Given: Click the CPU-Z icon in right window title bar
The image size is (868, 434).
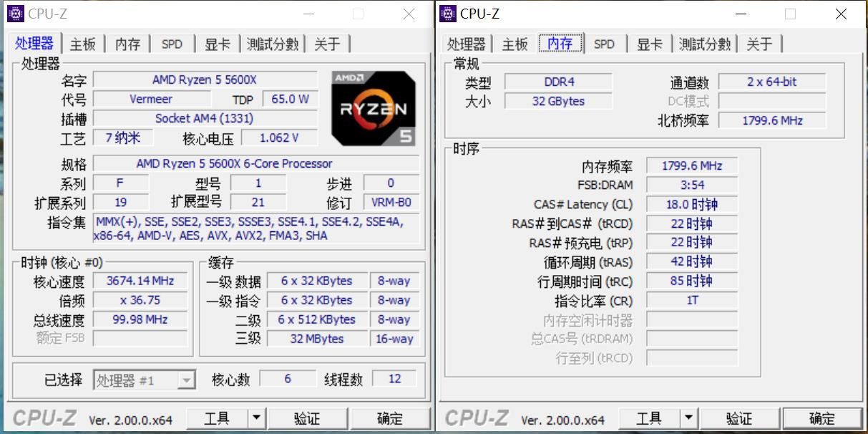Looking at the screenshot, I should [447, 13].
